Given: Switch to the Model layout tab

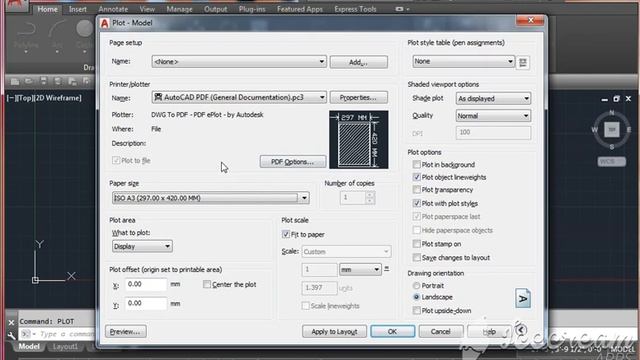Looking at the screenshot, I should (29, 347).
